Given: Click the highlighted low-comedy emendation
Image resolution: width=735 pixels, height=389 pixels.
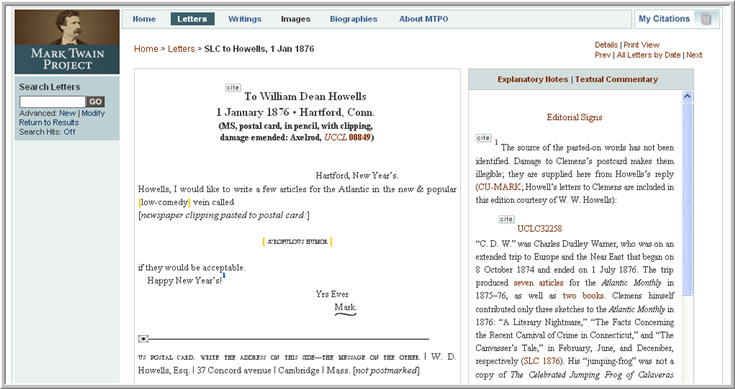Looking at the screenshot, I should (165, 202).
